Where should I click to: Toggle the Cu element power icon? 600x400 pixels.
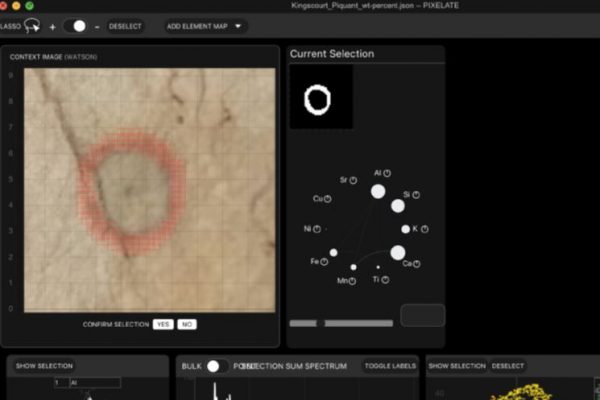(x=326, y=199)
